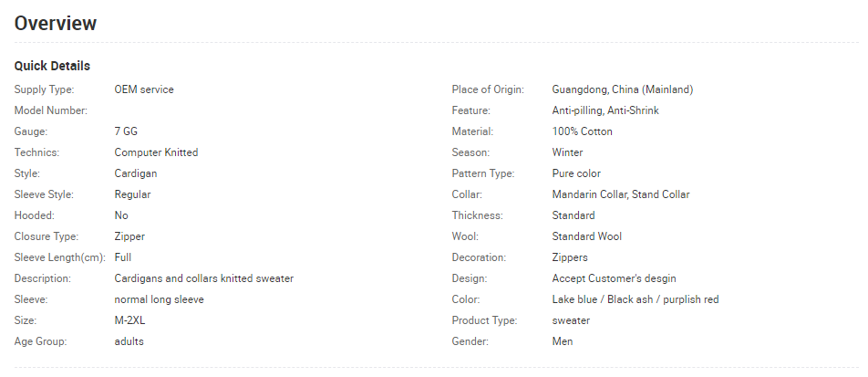Click the Men gender value
This screenshot has height=377, width=868.
tap(562, 341)
